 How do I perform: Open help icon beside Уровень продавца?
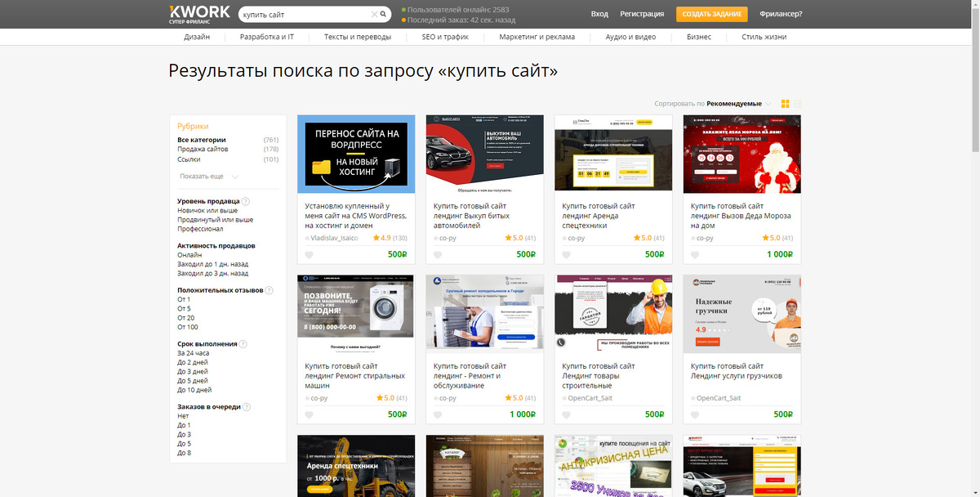click(x=246, y=201)
